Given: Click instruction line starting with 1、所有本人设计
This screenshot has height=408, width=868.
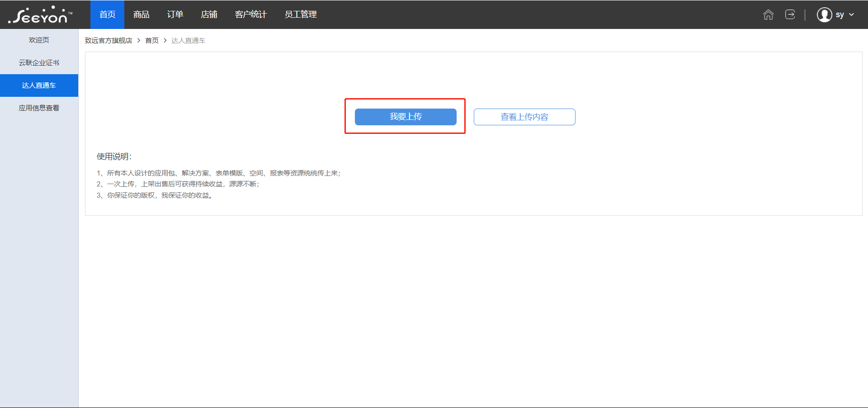Looking at the screenshot, I should [x=219, y=173].
